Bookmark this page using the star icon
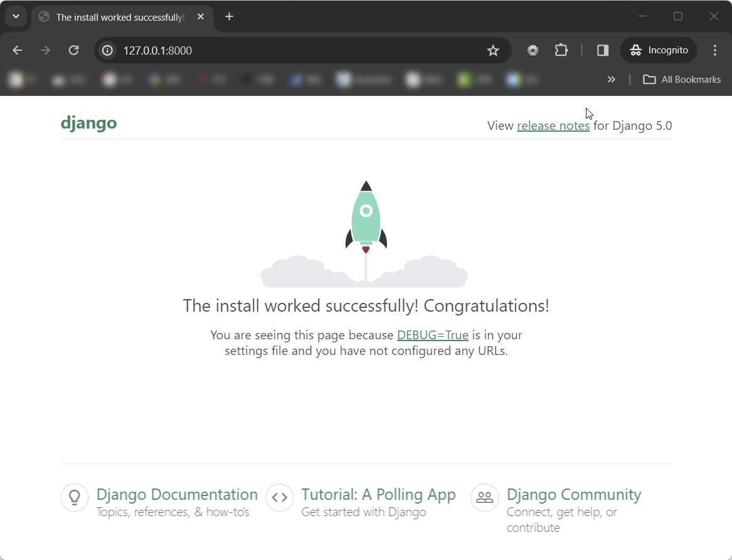Screen dimensions: 732x560 pos(493,50)
